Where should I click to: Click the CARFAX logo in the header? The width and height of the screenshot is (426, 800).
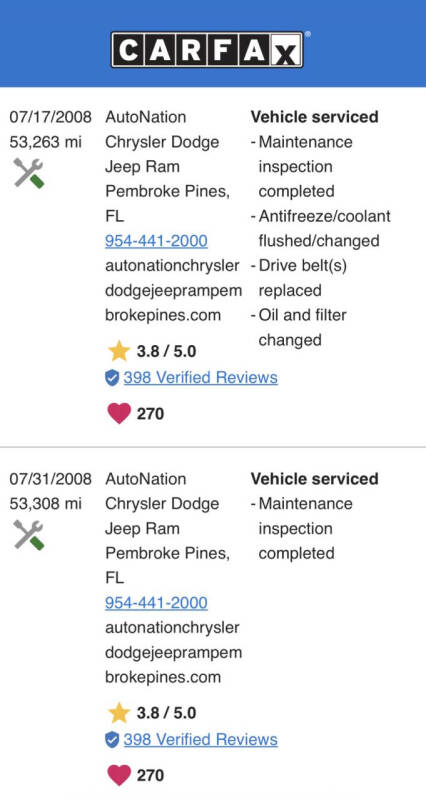208,49
